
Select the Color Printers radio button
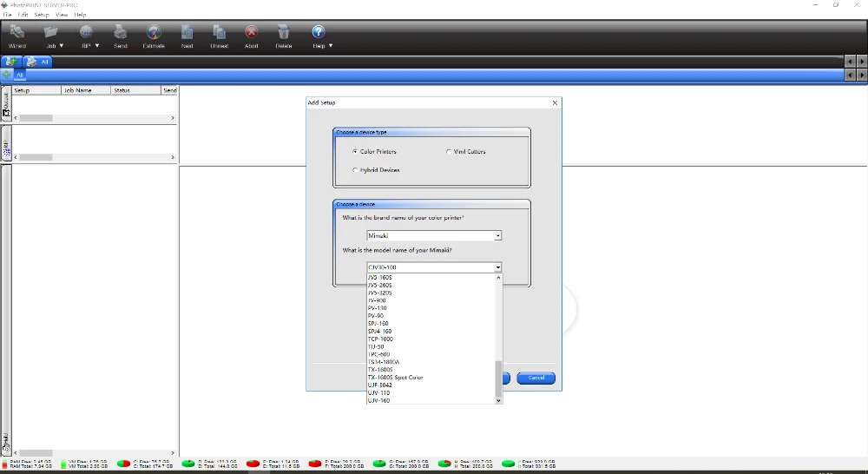coord(355,151)
